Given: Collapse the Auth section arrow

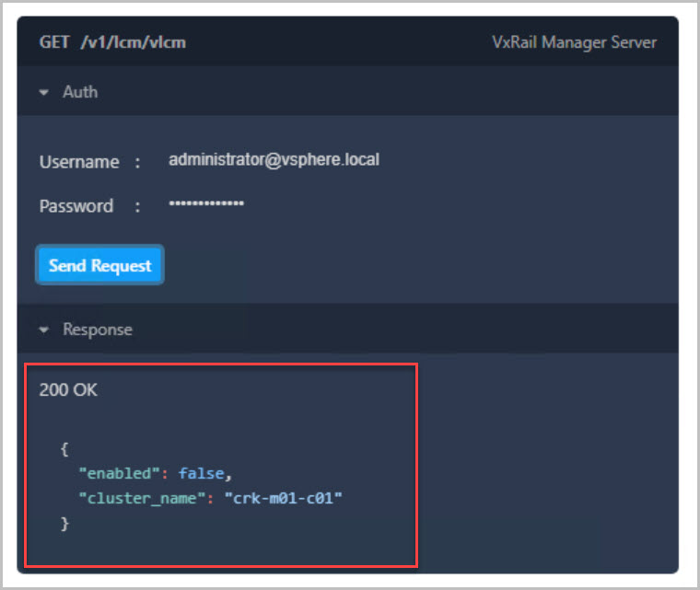Looking at the screenshot, I should click(44, 92).
